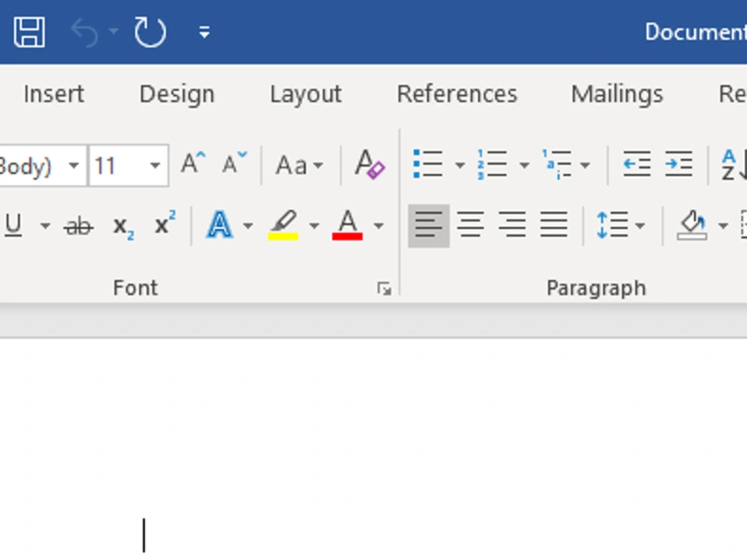Apply multilevel list formatting
The width and height of the screenshot is (747, 560).
(557, 164)
